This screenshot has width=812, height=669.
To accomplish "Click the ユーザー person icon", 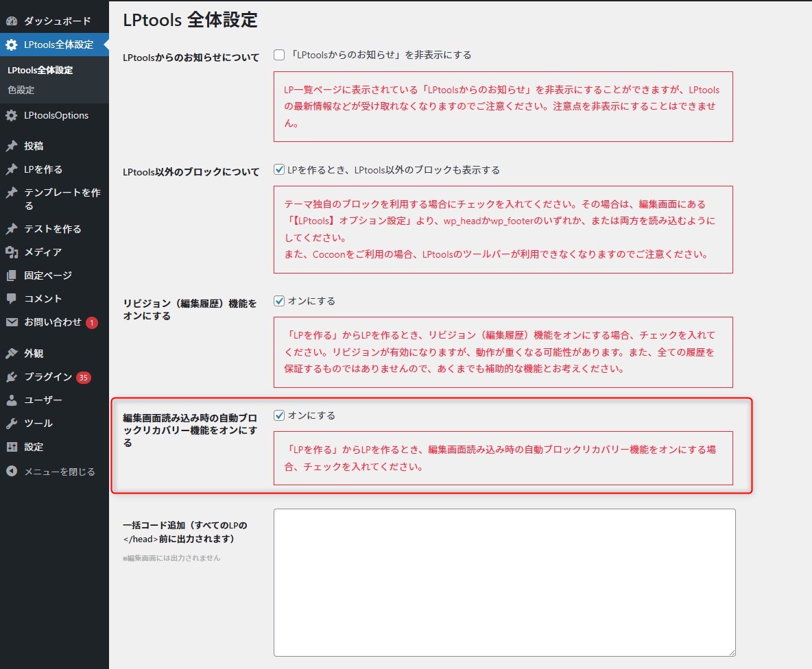I will [12, 400].
